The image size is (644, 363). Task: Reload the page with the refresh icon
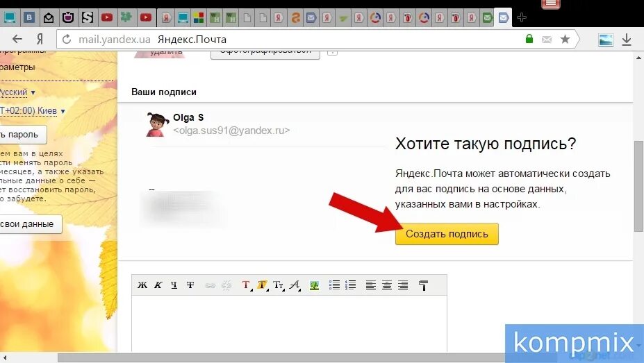point(67,40)
